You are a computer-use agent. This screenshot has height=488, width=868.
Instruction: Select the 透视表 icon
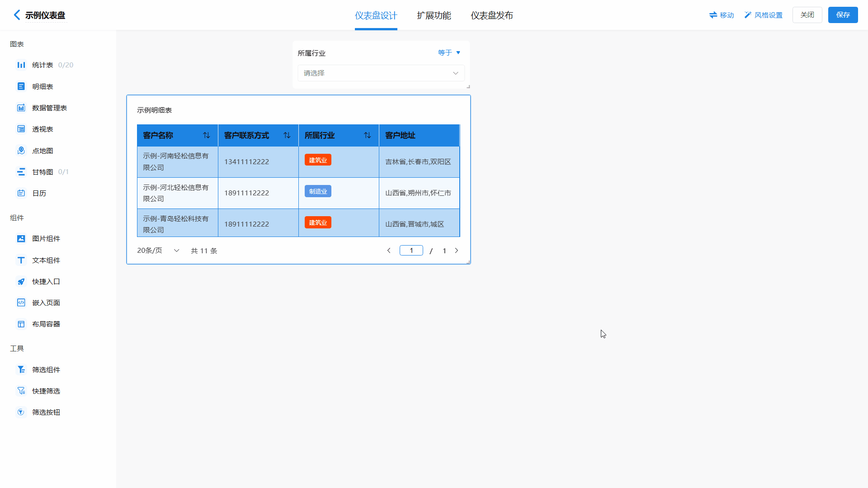pos(21,129)
